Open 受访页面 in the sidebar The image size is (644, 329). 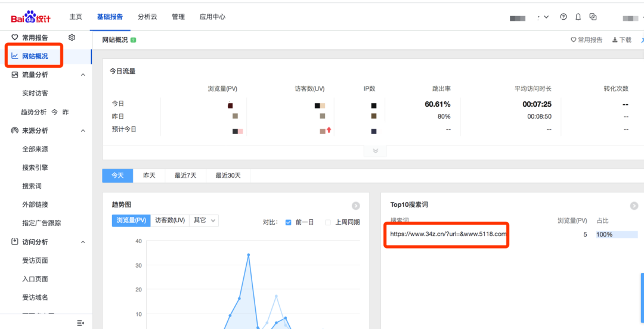pyautogui.click(x=35, y=260)
